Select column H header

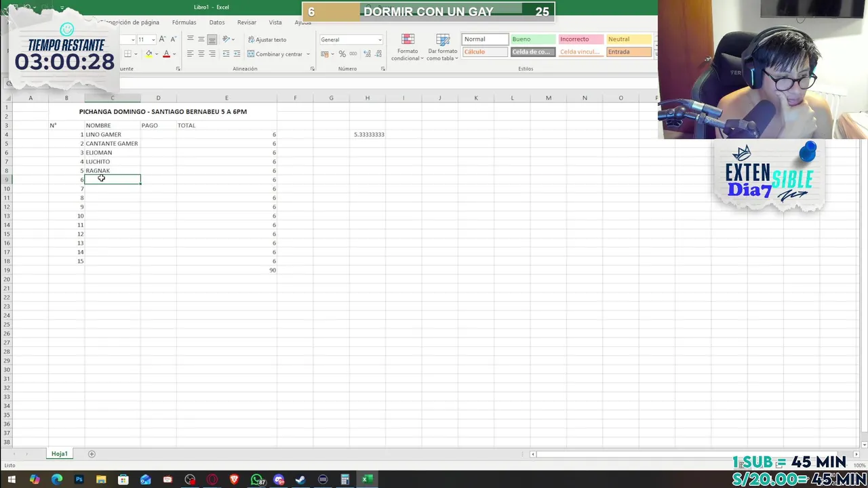point(368,98)
